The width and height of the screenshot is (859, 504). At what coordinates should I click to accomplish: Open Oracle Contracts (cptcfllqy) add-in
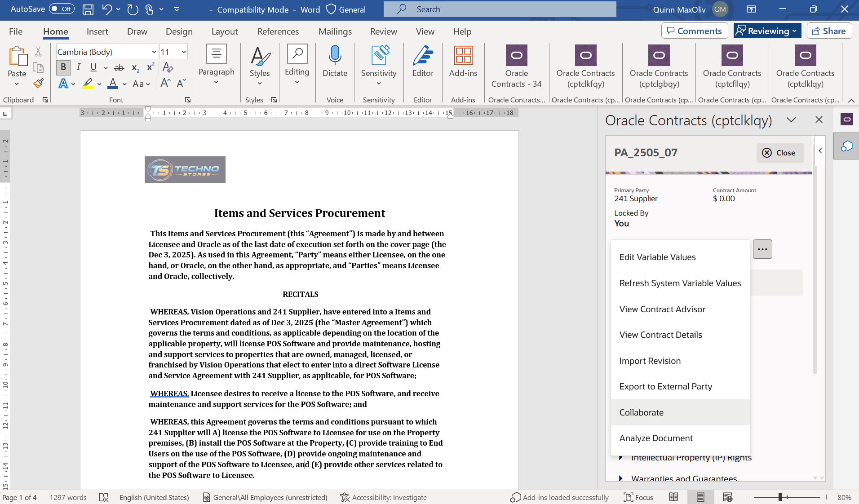click(x=732, y=66)
